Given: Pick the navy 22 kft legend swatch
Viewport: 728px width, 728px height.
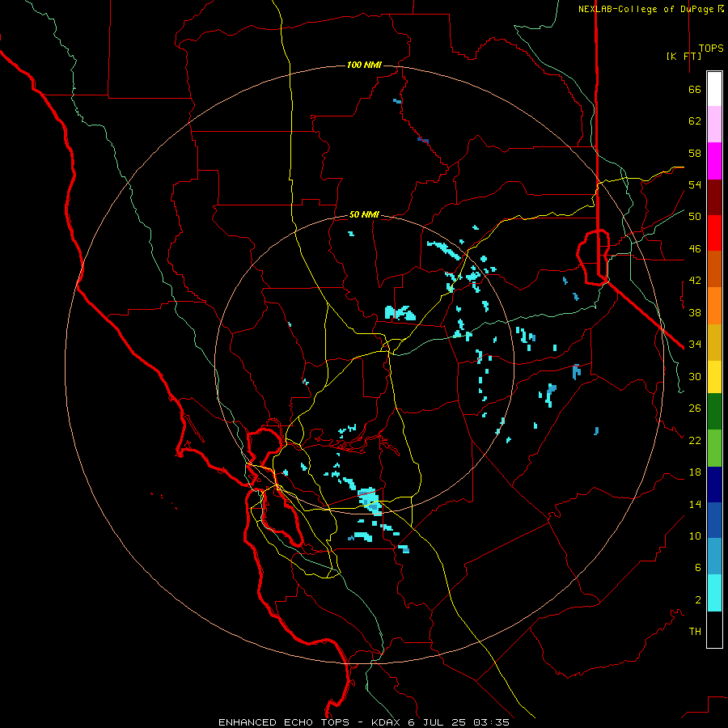Looking at the screenshot, I should [714, 485].
